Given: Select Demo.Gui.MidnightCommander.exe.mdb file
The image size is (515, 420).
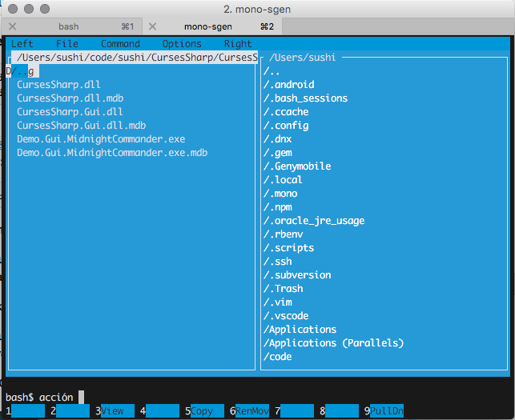Looking at the screenshot, I should click(x=112, y=153).
